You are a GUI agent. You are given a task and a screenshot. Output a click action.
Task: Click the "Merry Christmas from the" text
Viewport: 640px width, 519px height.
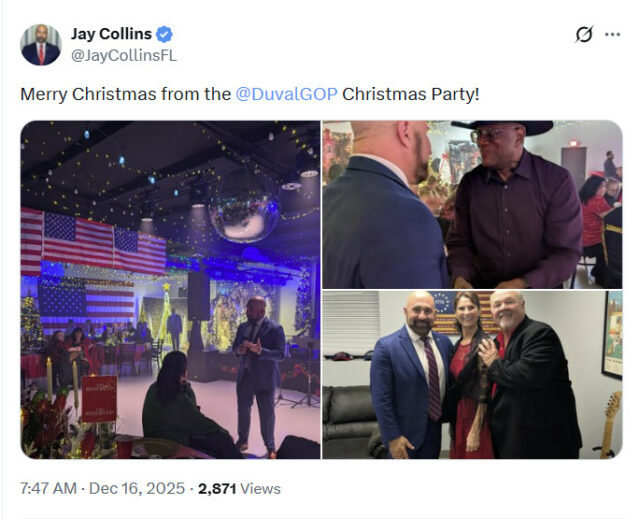tap(126, 95)
